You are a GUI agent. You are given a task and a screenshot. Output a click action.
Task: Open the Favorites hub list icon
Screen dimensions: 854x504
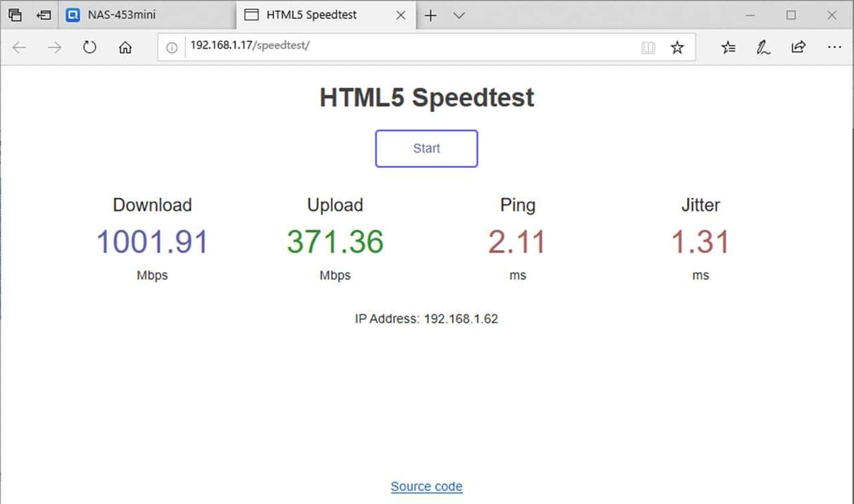tap(729, 47)
